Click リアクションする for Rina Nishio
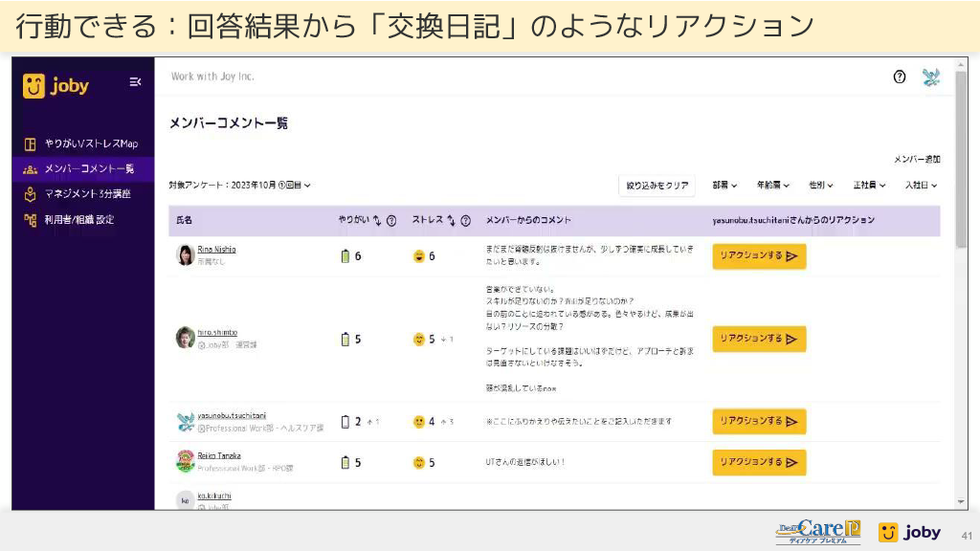Screen dimensions: 980x551 (759, 256)
